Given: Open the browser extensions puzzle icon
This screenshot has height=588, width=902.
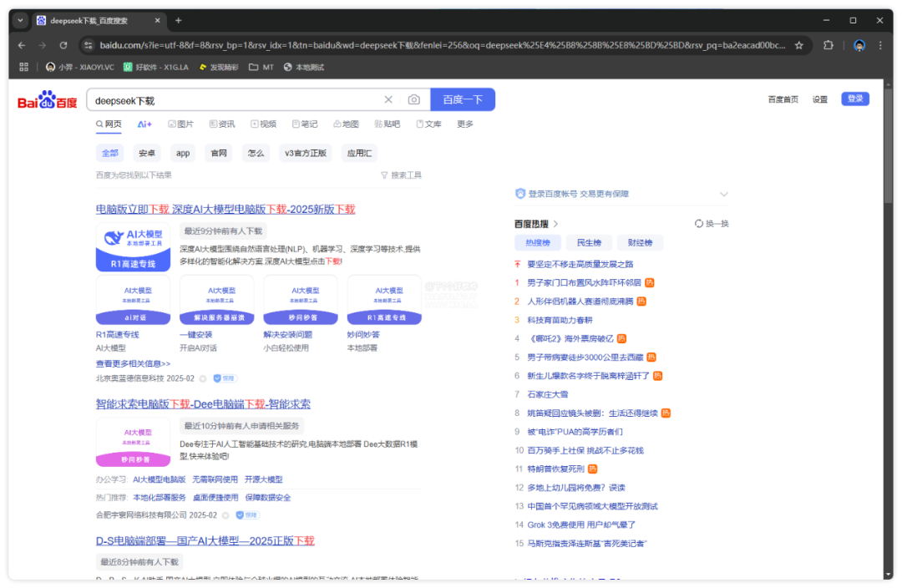Looking at the screenshot, I should coord(829,45).
